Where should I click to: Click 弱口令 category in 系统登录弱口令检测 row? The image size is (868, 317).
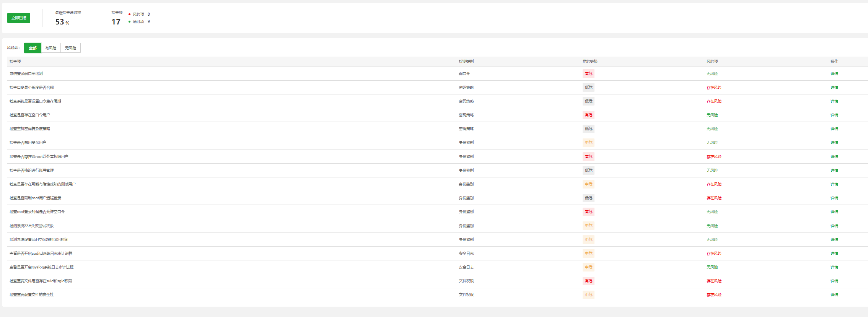pyautogui.click(x=464, y=74)
